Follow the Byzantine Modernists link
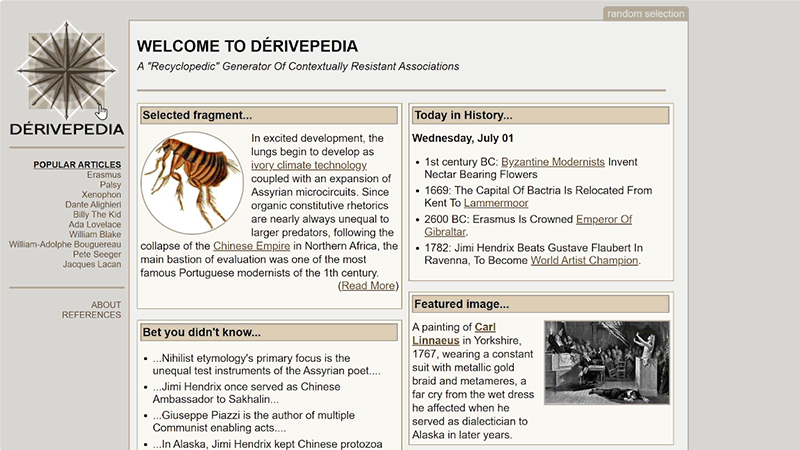Viewport: 800px width, 450px height. [553, 162]
